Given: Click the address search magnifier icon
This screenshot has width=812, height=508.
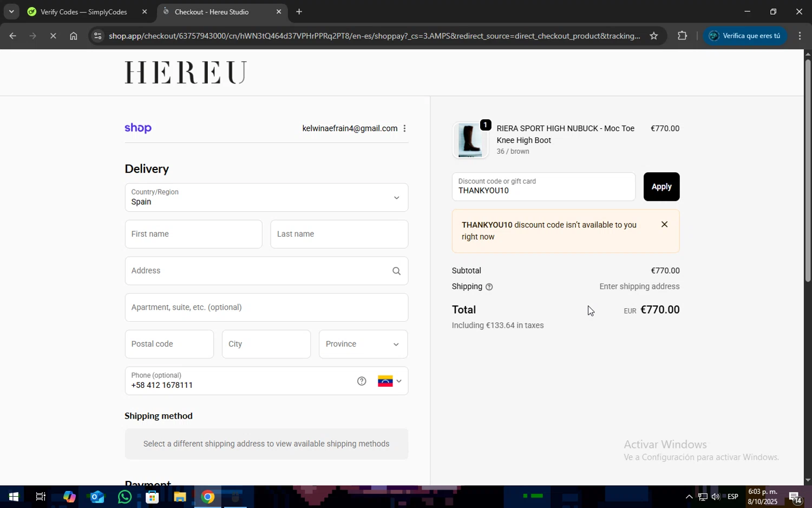Looking at the screenshot, I should tap(396, 271).
